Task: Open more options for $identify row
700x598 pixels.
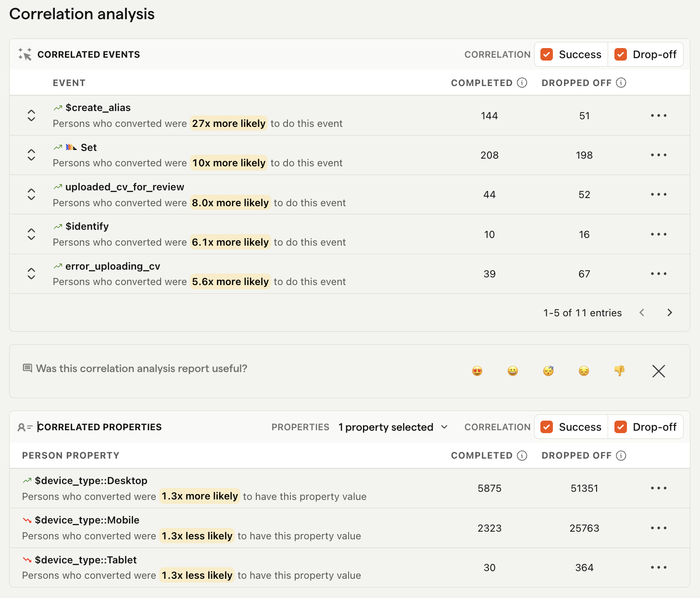Action: (659, 234)
